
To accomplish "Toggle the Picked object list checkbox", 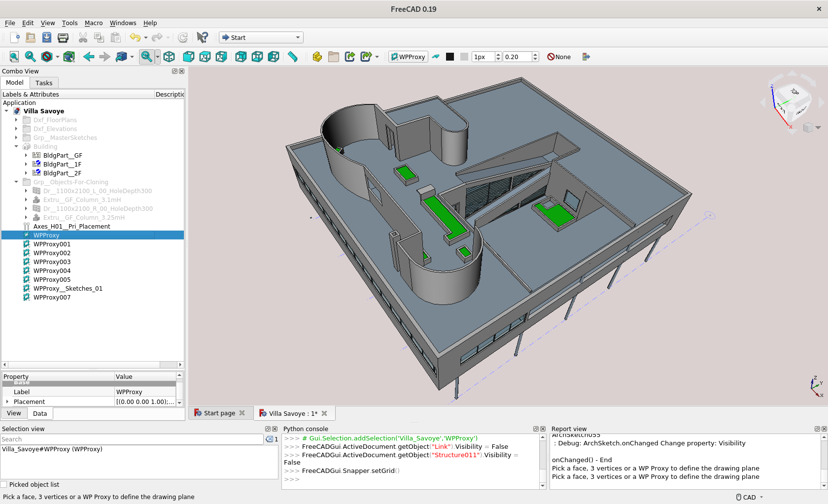I will [x=4, y=485].
